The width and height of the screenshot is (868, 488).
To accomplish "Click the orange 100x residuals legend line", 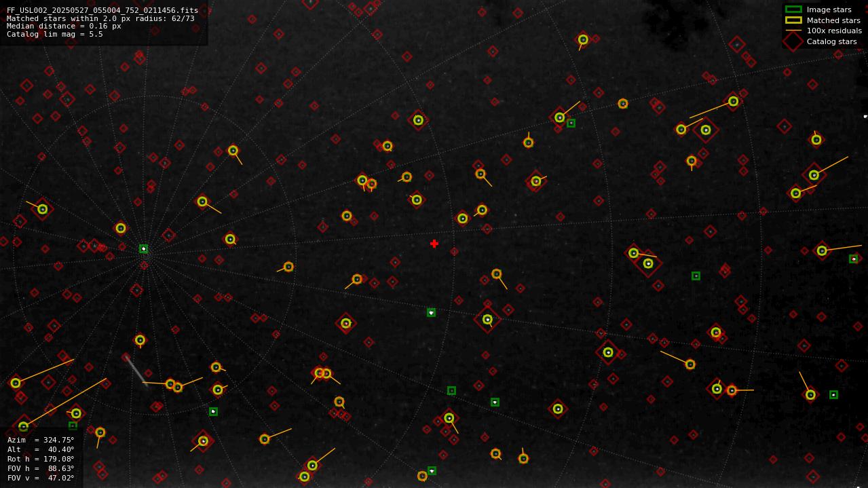I will [x=793, y=31].
